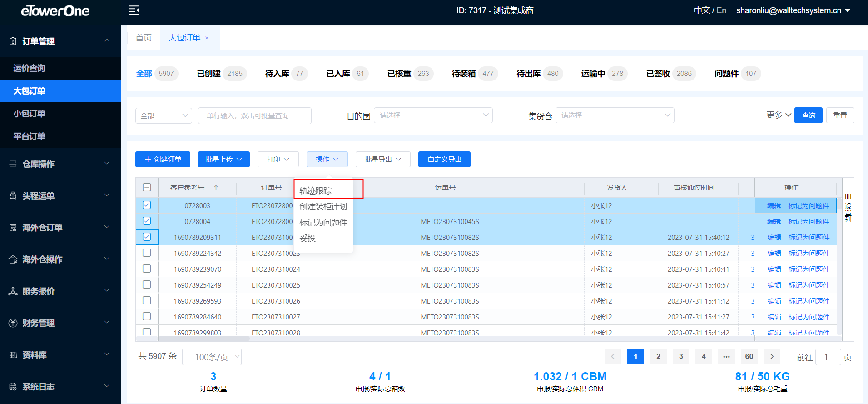Click the 仓库操作 sidebar icon
This screenshot has height=404, width=868.
13,164
